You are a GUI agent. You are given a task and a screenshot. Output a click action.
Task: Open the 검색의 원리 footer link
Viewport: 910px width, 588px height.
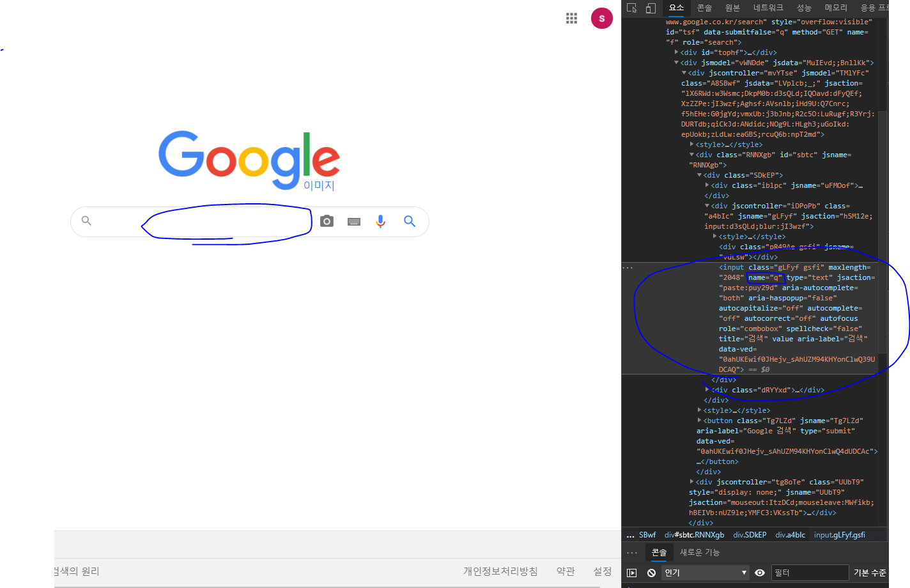click(77, 571)
